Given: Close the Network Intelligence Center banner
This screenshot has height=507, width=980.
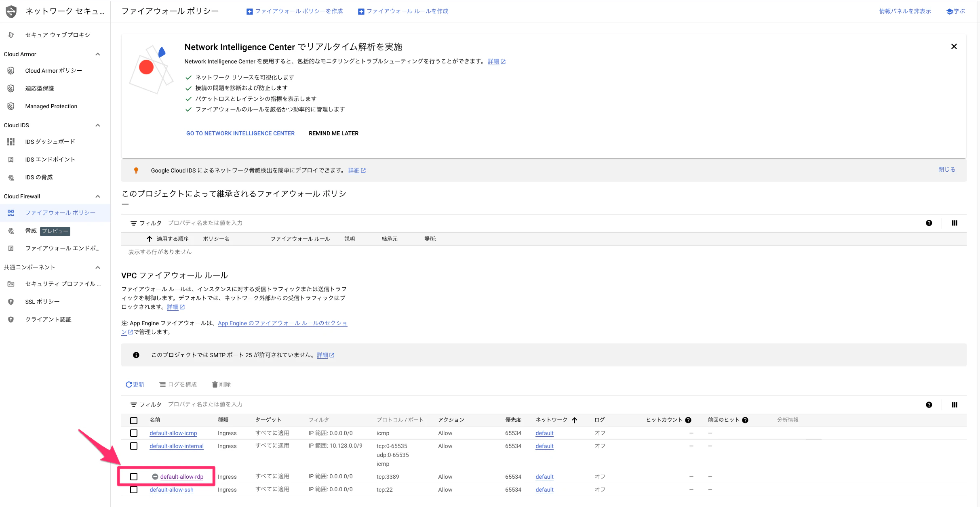Looking at the screenshot, I should pos(954,47).
